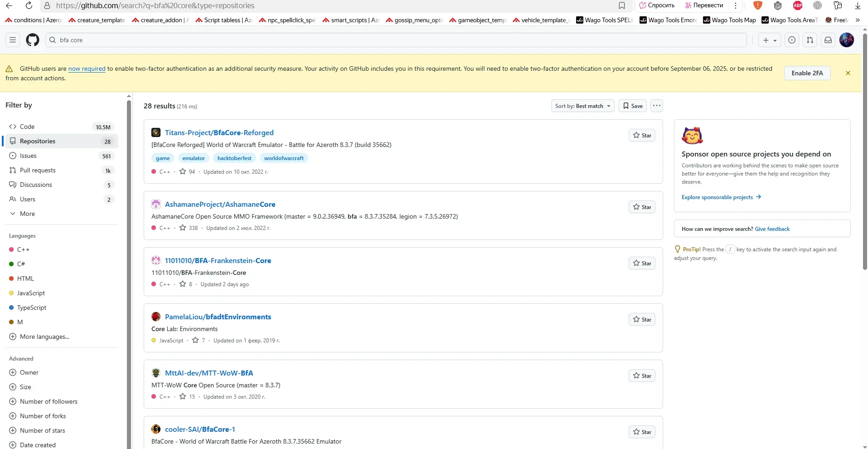Filter results by Users
The height and width of the screenshot is (449, 868).
62,199
